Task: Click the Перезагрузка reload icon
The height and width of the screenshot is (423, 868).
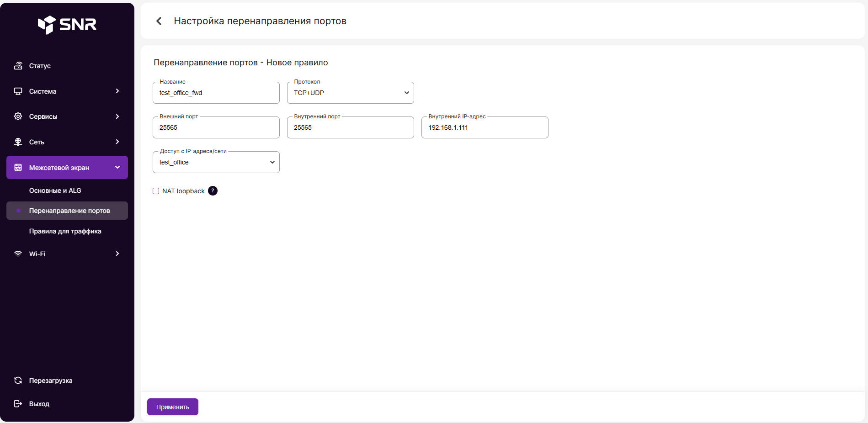Action: [18, 381]
